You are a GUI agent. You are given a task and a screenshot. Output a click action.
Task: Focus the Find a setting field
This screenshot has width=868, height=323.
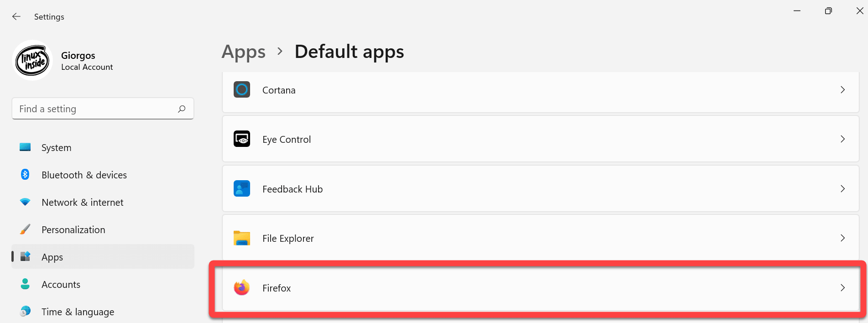click(x=103, y=109)
